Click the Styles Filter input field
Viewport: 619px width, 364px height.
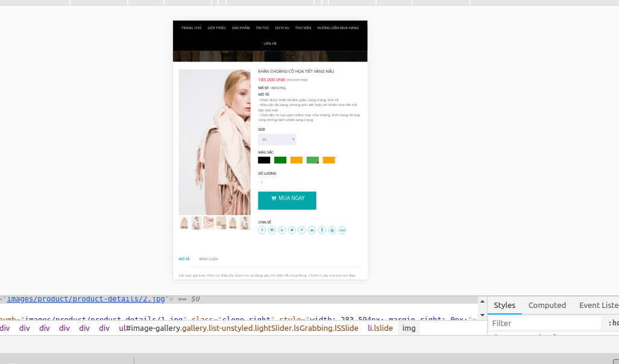click(545, 323)
